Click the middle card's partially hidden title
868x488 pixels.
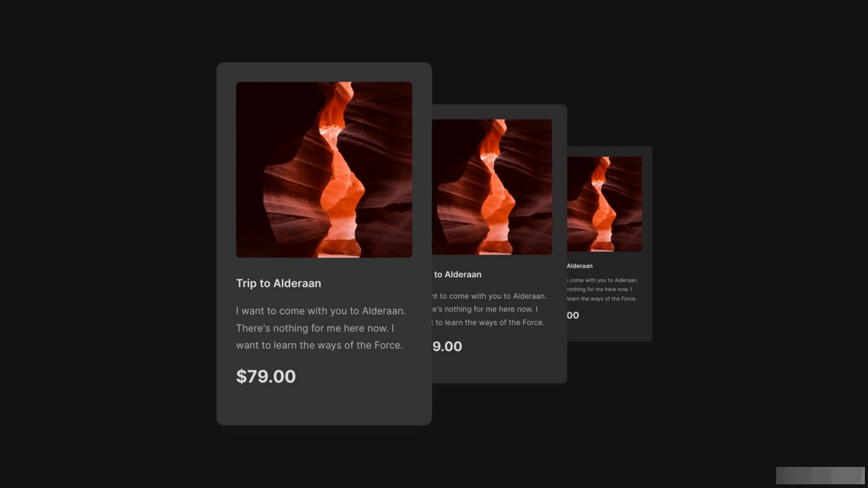tap(457, 275)
